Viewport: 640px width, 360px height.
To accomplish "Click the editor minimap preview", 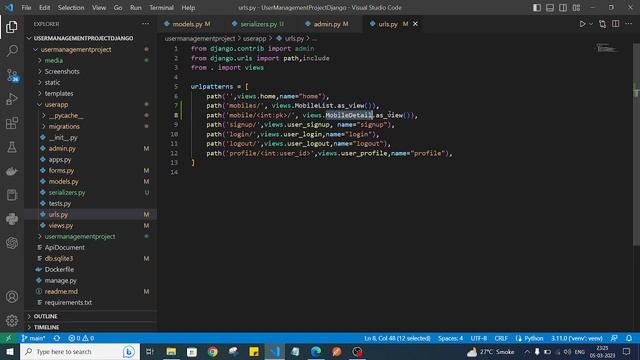I will [x=607, y=48].
